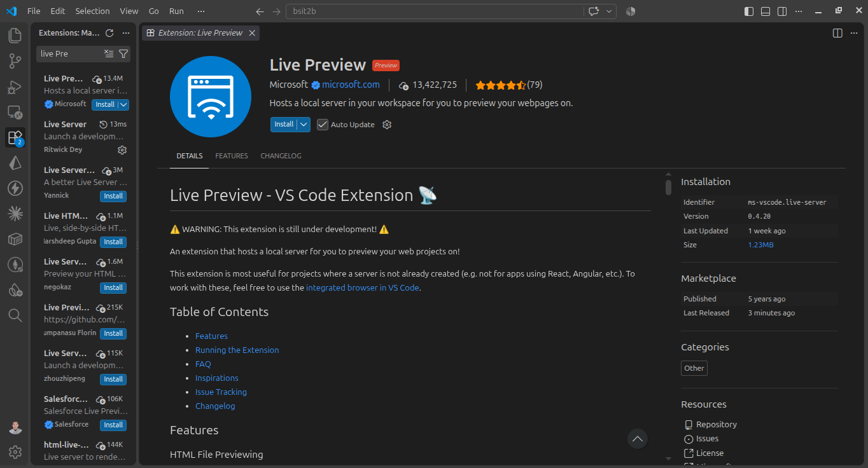The width and height of the screenshot is (868, 468).
Task: Switch to the FEATURES tab
Action: (x=232, y=156)
